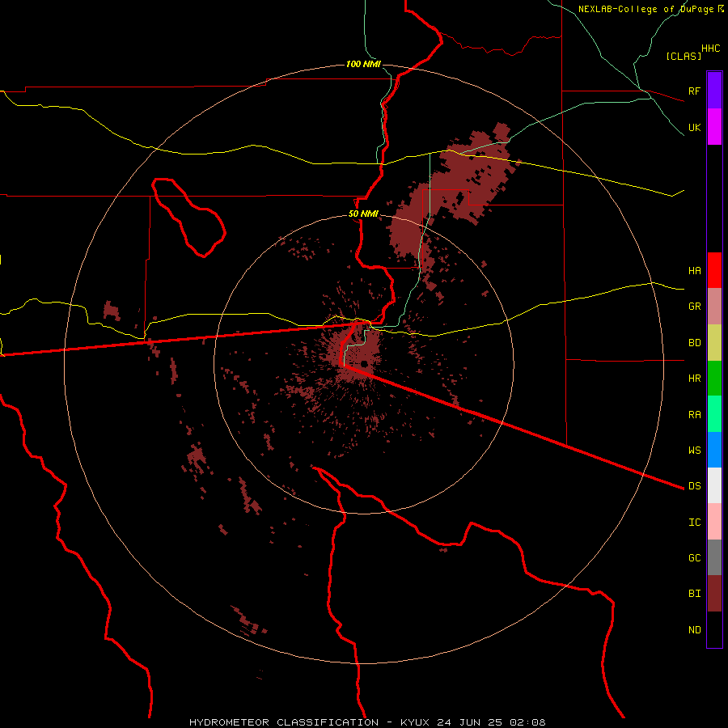Click the 50 NMI range ring label
Image resolution: width=728 pixels, height=728 pixels.
[x=363, y=214]
